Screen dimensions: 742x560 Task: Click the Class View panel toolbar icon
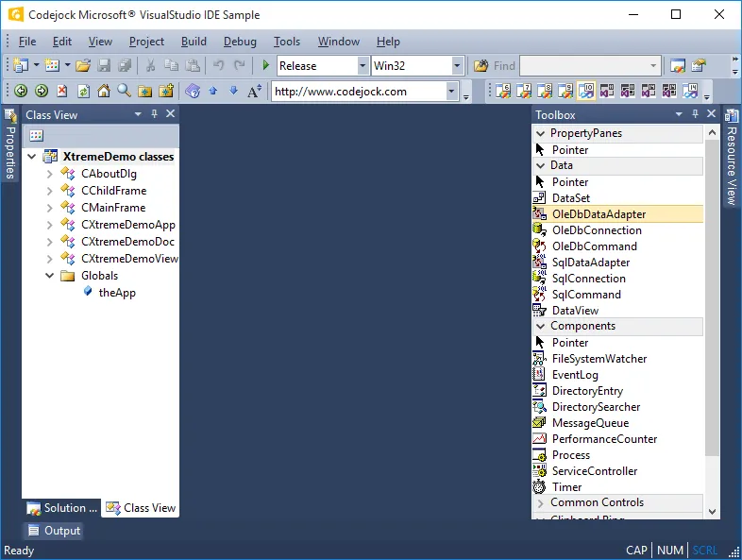click(37, 136)
